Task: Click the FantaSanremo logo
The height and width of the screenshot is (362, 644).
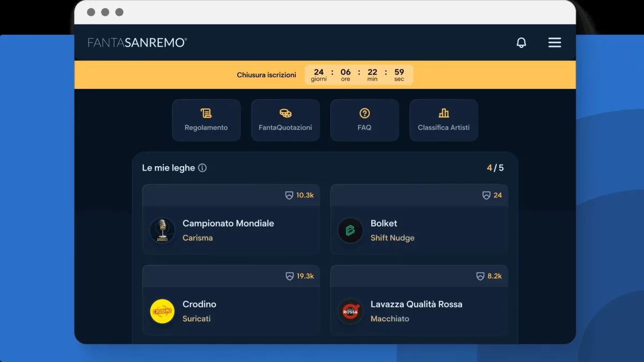Action: click(x=137, y=43)
